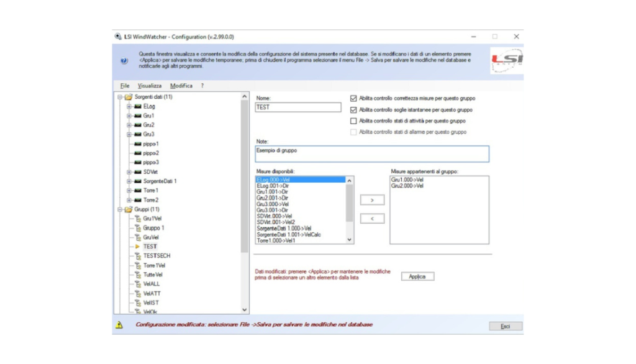Click the Esci button

505,326
